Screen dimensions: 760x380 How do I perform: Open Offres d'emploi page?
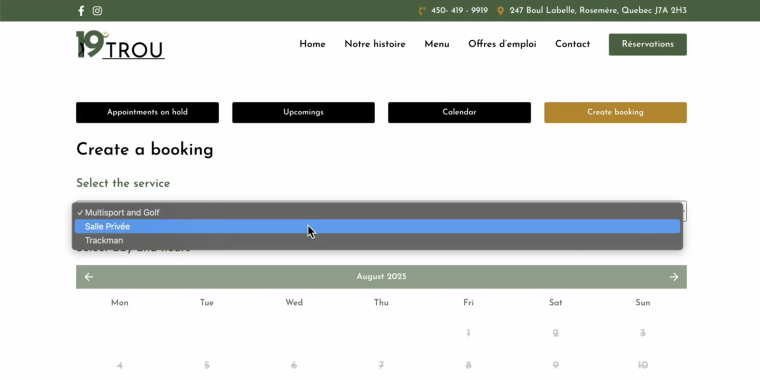coord(502,44)
